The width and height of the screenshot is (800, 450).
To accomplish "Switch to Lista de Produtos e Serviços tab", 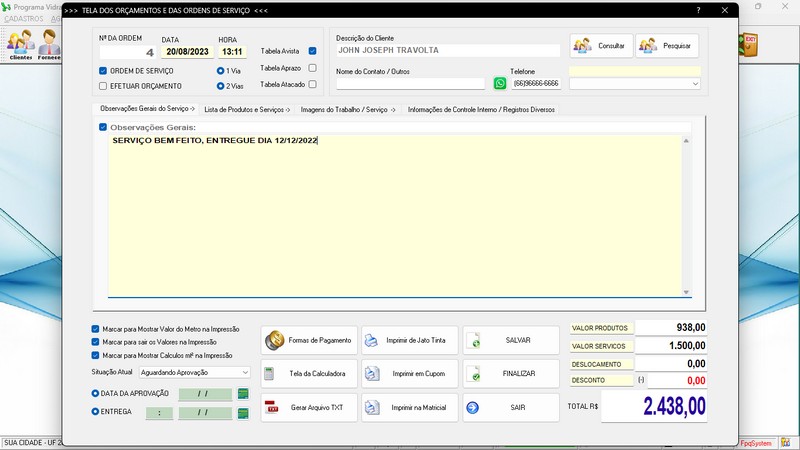I will coord(246,109).
